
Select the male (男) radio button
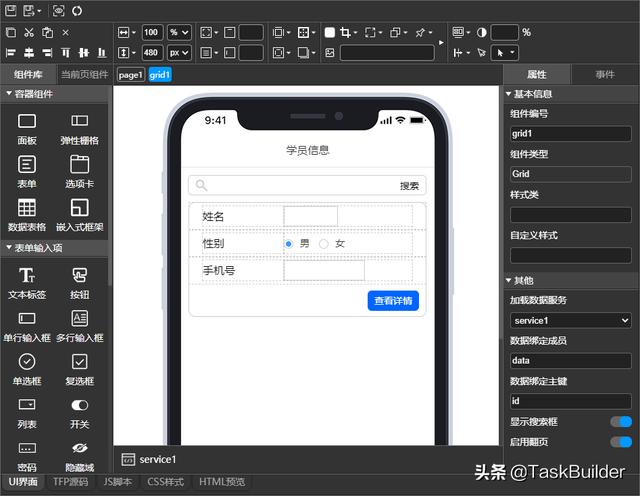(289, 244)
